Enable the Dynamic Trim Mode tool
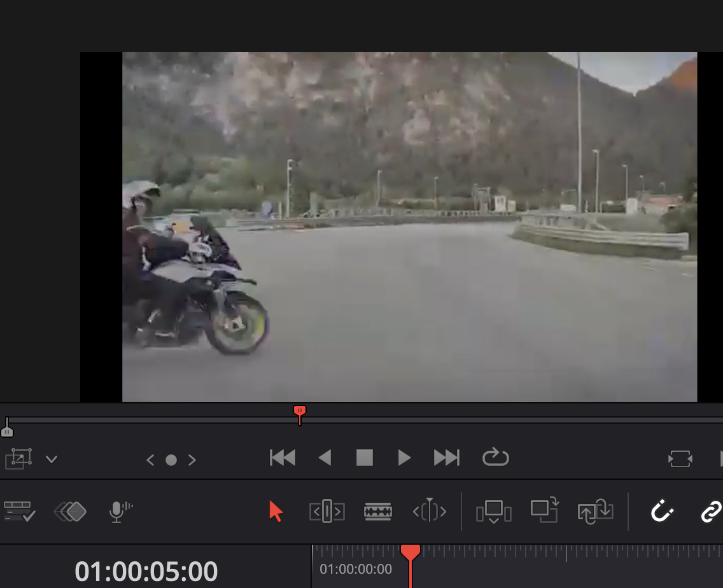723x588 pixels. coord(429,512)
